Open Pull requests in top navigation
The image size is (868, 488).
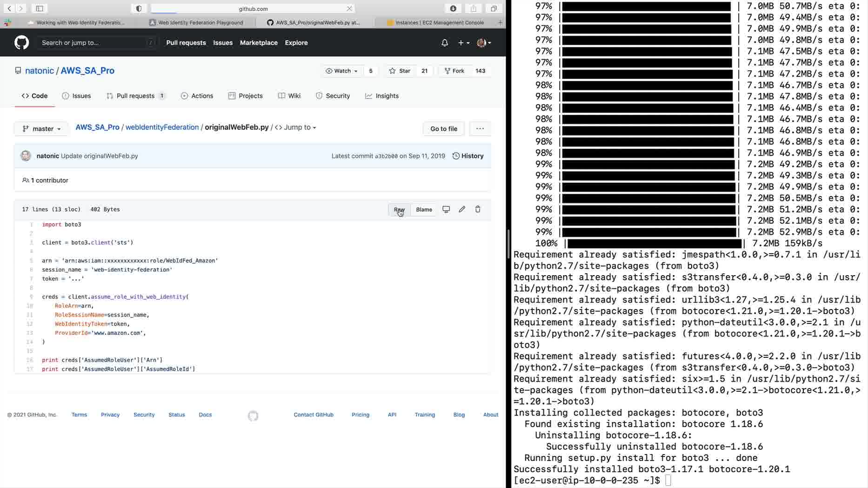tap(186, 43)
